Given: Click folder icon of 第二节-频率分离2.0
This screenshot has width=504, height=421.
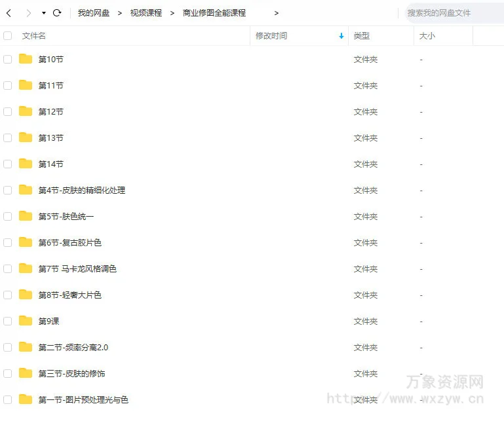Looking at the screenshot, I should click(26, 346).
